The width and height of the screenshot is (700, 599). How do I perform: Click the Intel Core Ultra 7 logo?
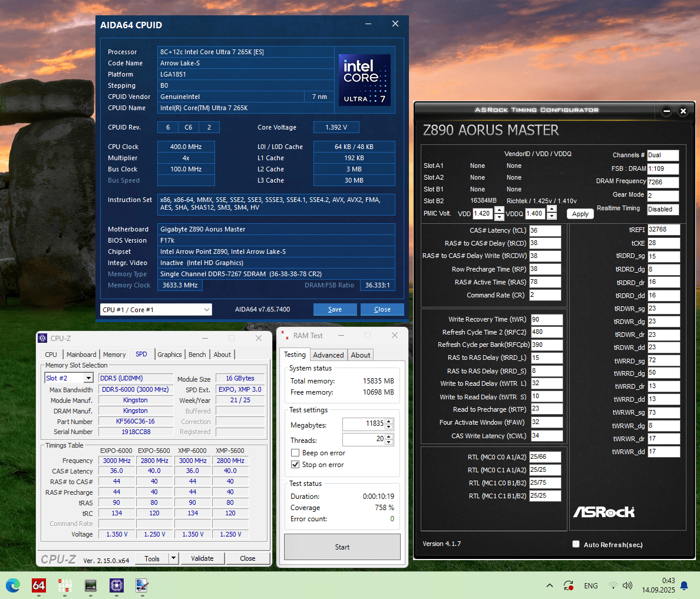pyautogui.click(x=364, y=80)
